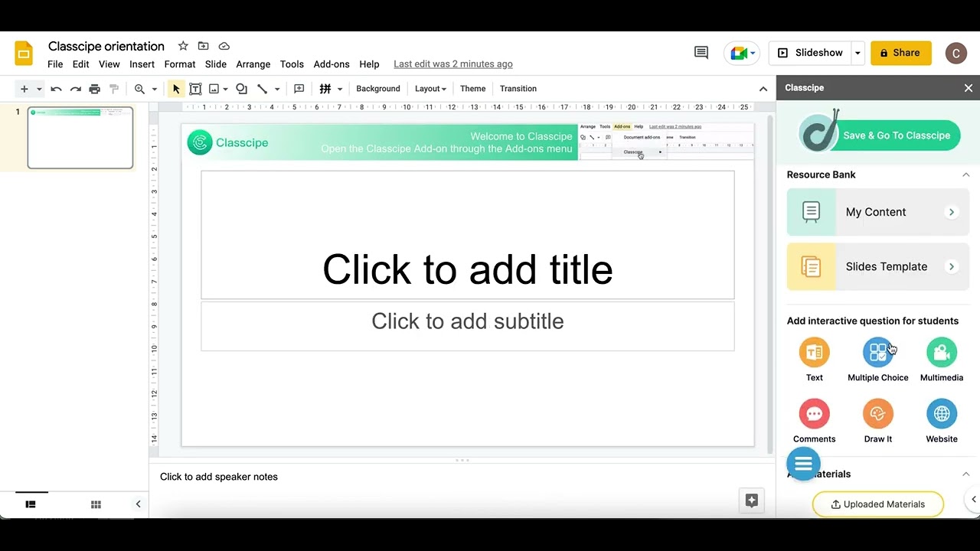
Task: Open the zoom tool
Action: [139, 89]
